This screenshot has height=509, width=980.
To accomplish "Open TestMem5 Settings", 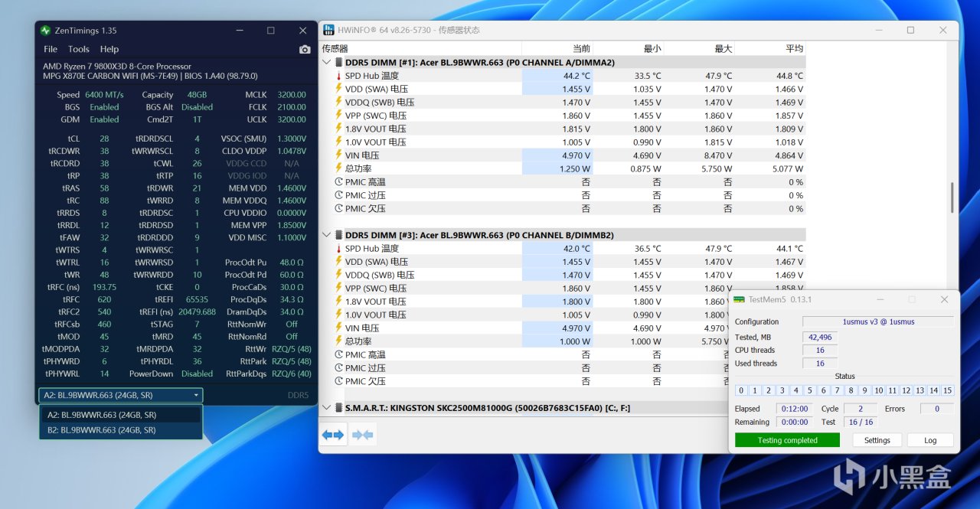I will click(877, 440).
